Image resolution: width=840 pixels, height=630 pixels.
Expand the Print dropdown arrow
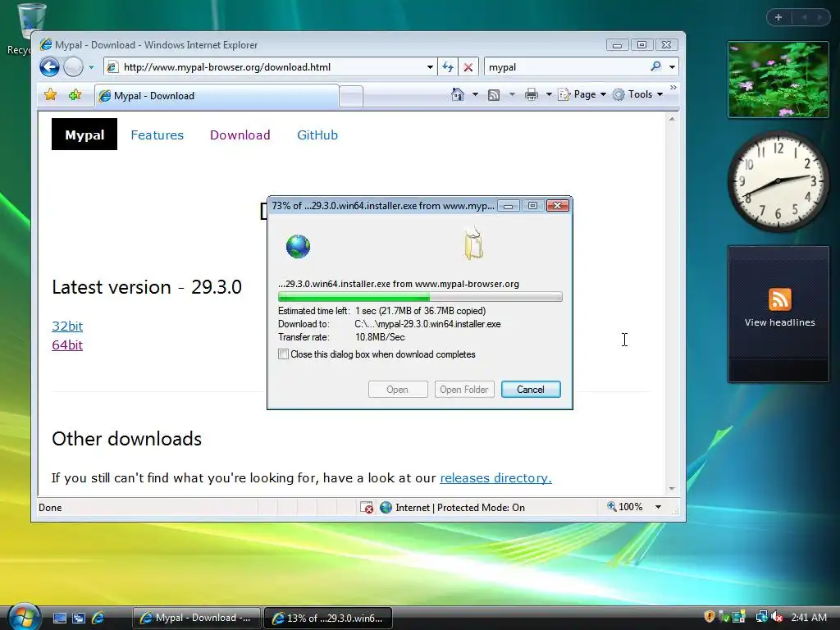(549, 95)
